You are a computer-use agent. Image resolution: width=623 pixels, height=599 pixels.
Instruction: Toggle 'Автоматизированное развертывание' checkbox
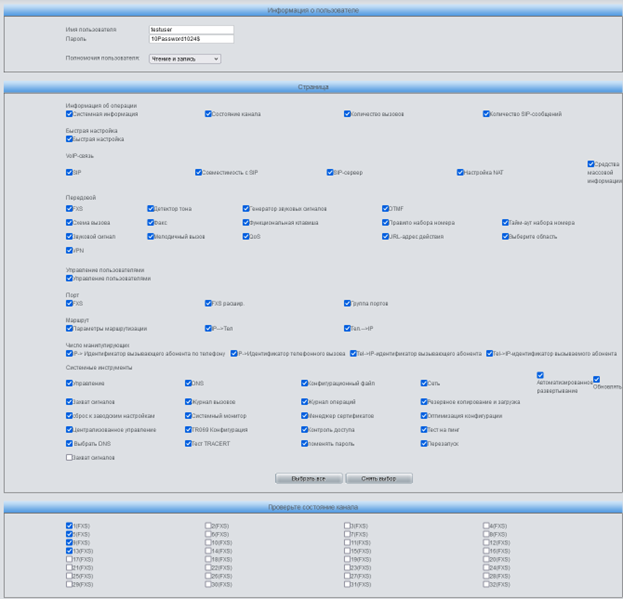point(540,375)
